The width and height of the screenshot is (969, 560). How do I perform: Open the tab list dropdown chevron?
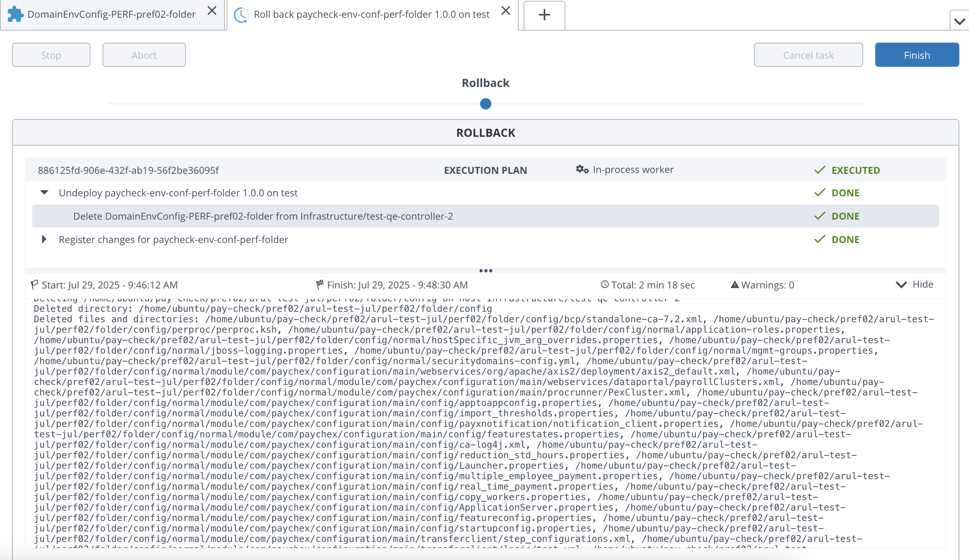click(x=960, y=21)
